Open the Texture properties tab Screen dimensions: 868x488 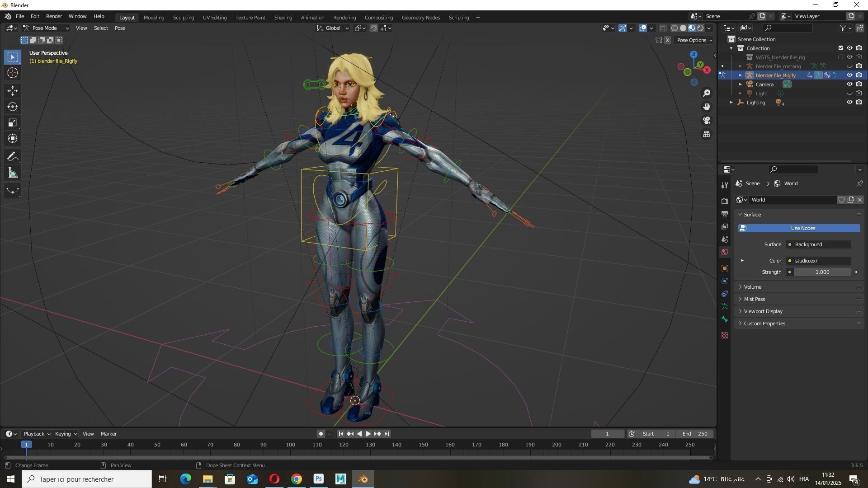click(x=725, y=335)
